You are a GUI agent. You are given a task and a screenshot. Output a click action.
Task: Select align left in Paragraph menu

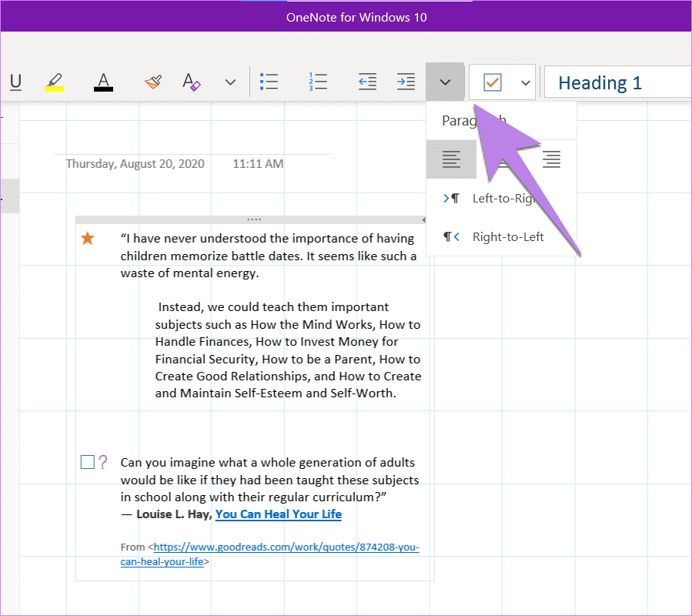coord(451,159)
